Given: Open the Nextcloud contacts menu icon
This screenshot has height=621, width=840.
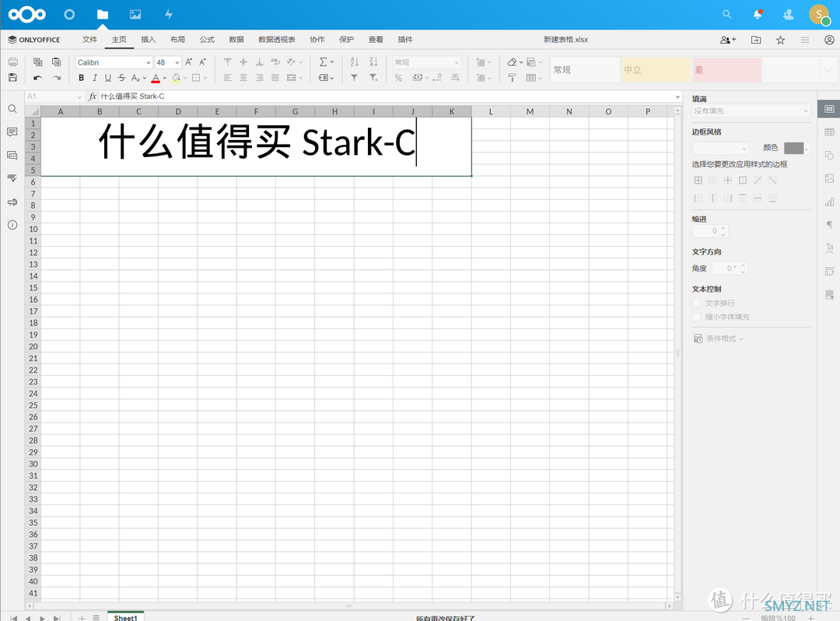Looking at the screenshot, I should pyautogui.click(x=788, y=15).
